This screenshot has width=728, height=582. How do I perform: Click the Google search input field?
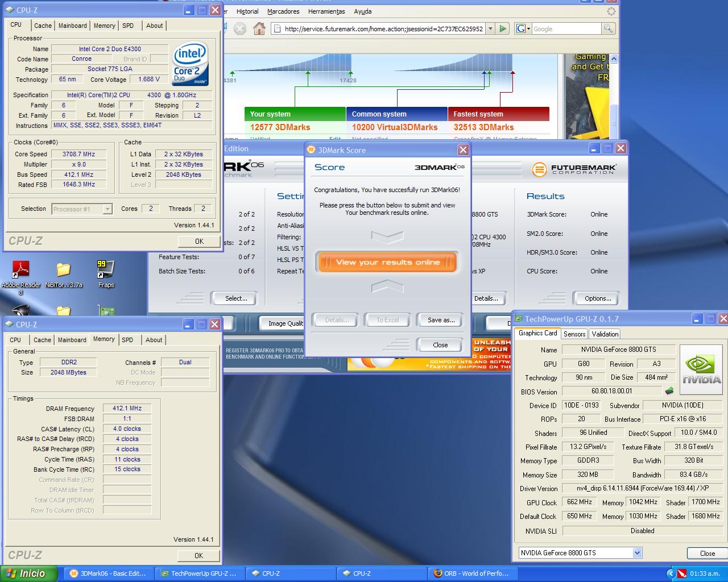point(566,28)
